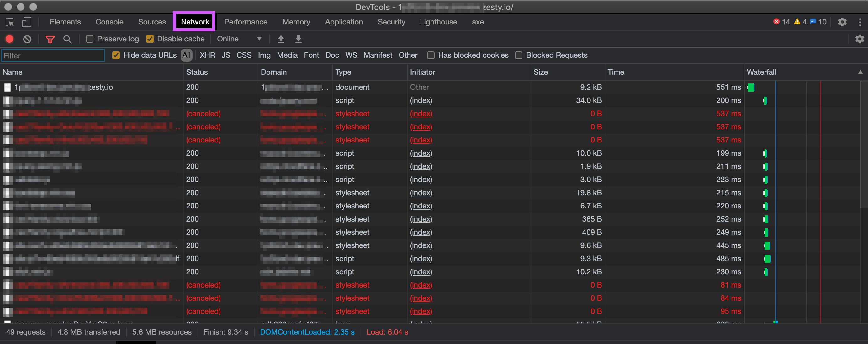The height and width of the screenshot is (344, 868).
Task: Go to the Sources tab
Action: 152,22
